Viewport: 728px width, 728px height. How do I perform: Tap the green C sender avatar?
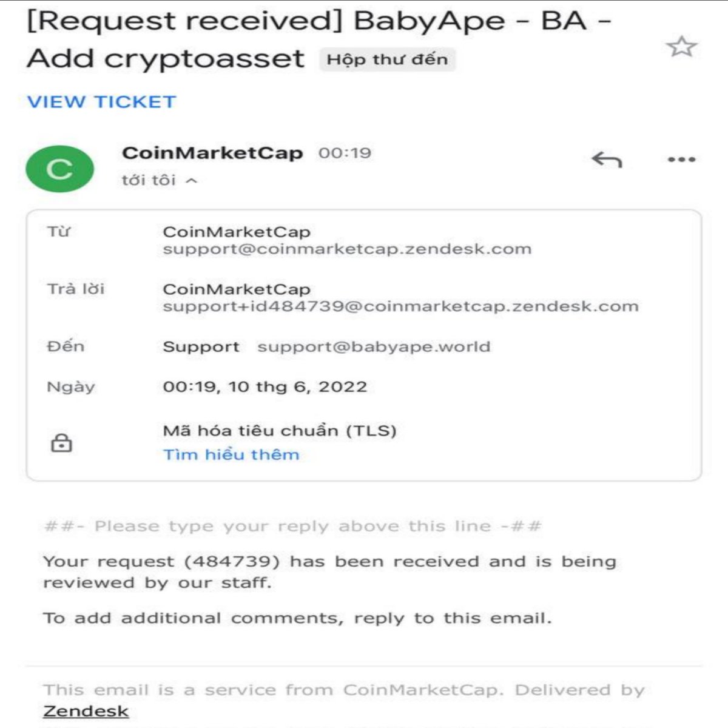point(59,169)
